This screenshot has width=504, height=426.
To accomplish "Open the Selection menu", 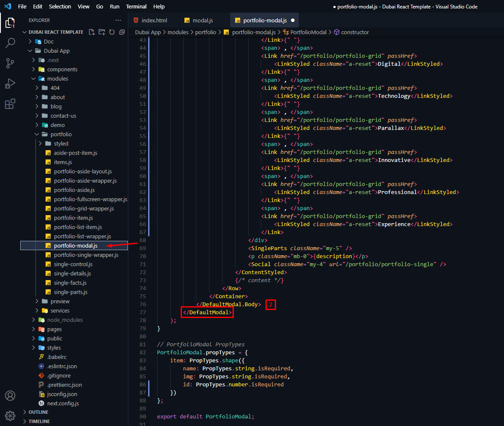I will coord(60,6).
